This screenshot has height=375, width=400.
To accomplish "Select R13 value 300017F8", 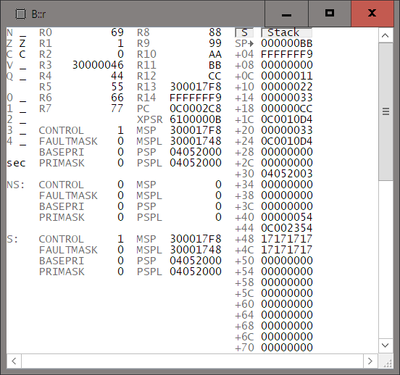I will coord(196,87).
